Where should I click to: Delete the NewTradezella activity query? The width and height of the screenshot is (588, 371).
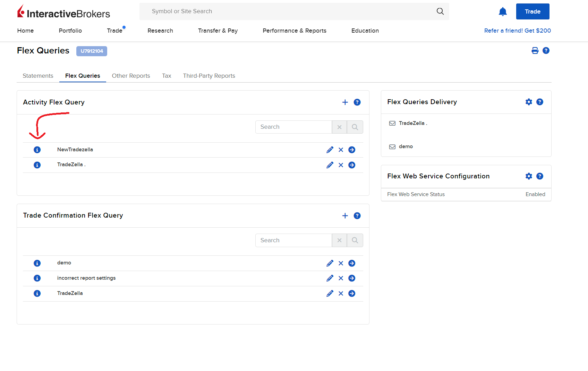tap(341, 150)
